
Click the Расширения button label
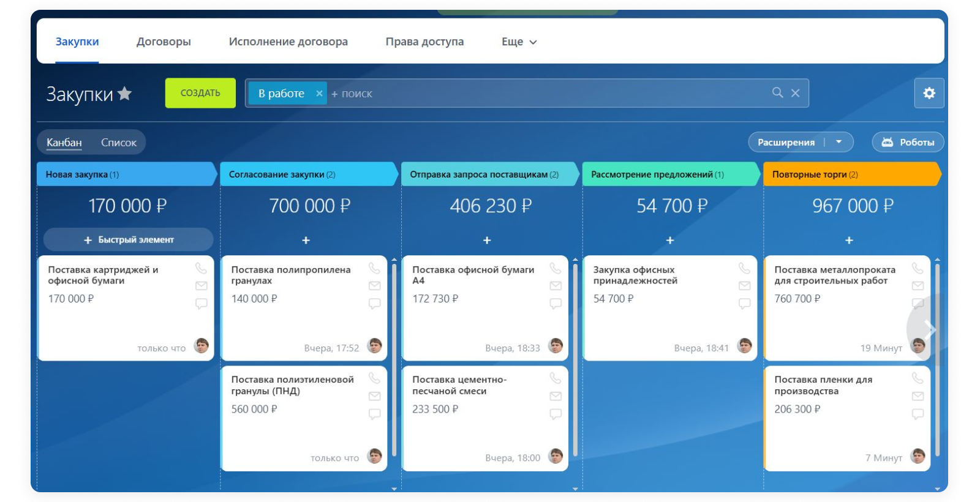pos(786,142)
